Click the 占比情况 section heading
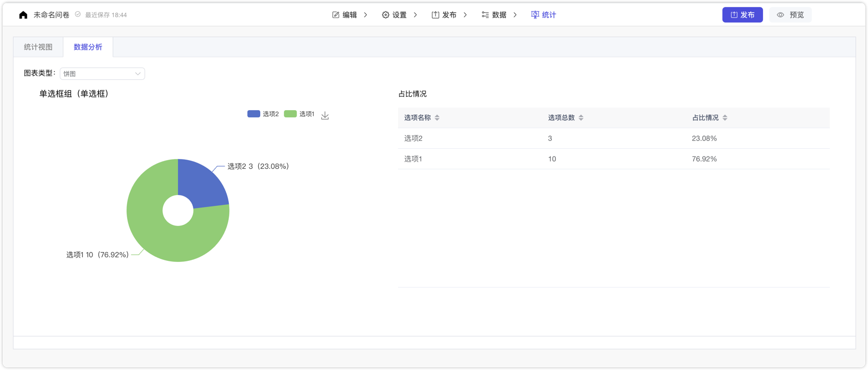868x370 pixels. pyautogui.click(x=412, y=94)
